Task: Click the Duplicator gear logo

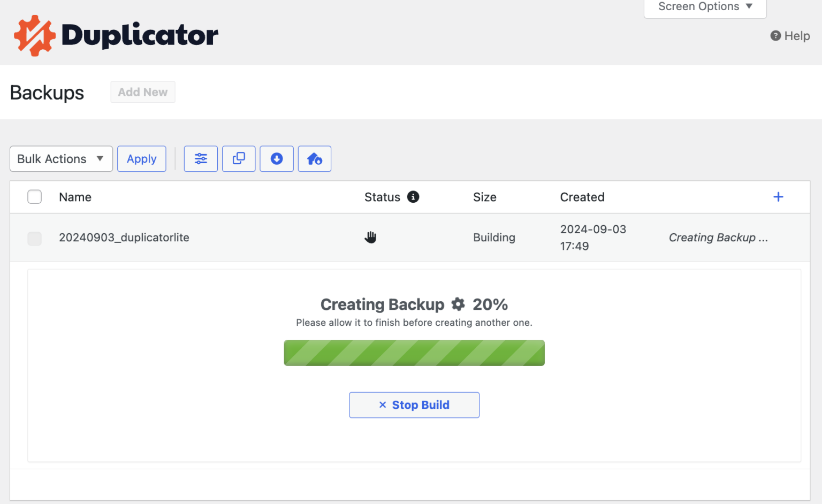Action: click(35, 36)
